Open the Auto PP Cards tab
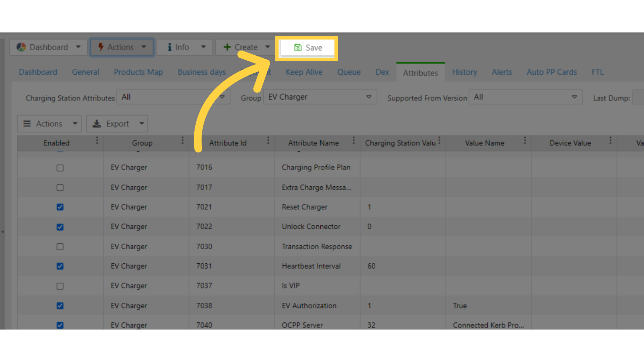Image resolution: width=644 pixels, height=362 pixels. click(551, 72)
